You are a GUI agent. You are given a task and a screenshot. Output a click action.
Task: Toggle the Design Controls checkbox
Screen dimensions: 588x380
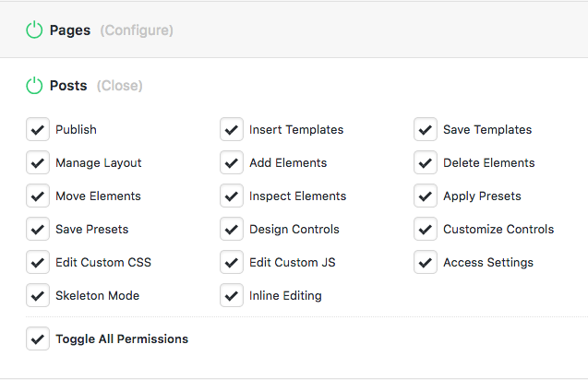[x=232, y=230]
